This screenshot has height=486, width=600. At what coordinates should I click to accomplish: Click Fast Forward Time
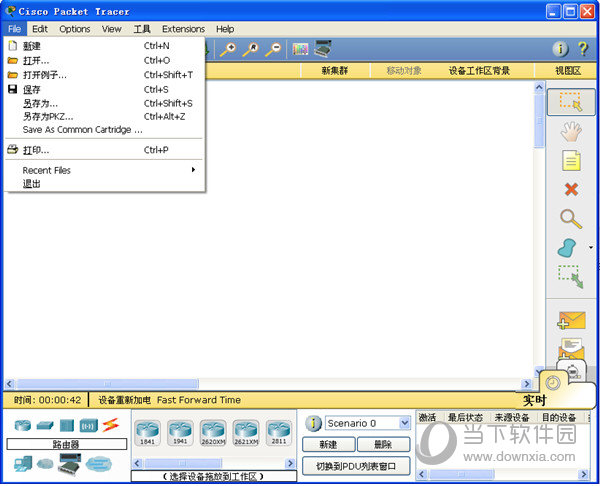coord(199,400)
